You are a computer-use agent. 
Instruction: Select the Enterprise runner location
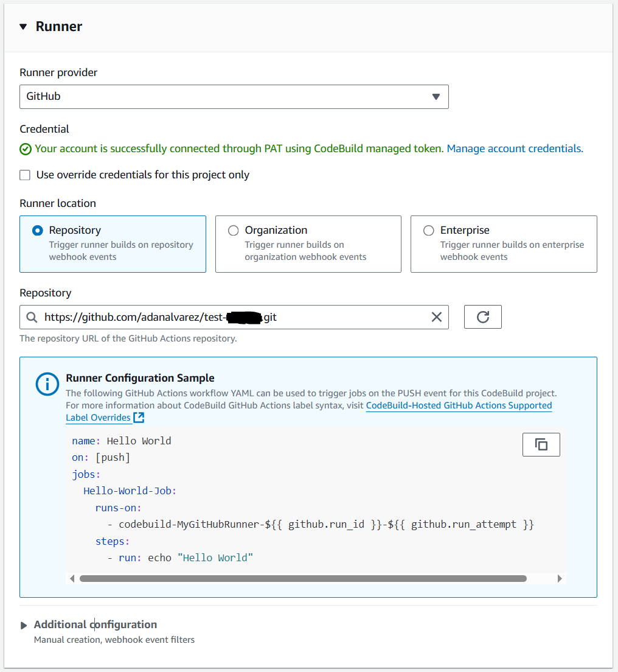pos(504,244)
